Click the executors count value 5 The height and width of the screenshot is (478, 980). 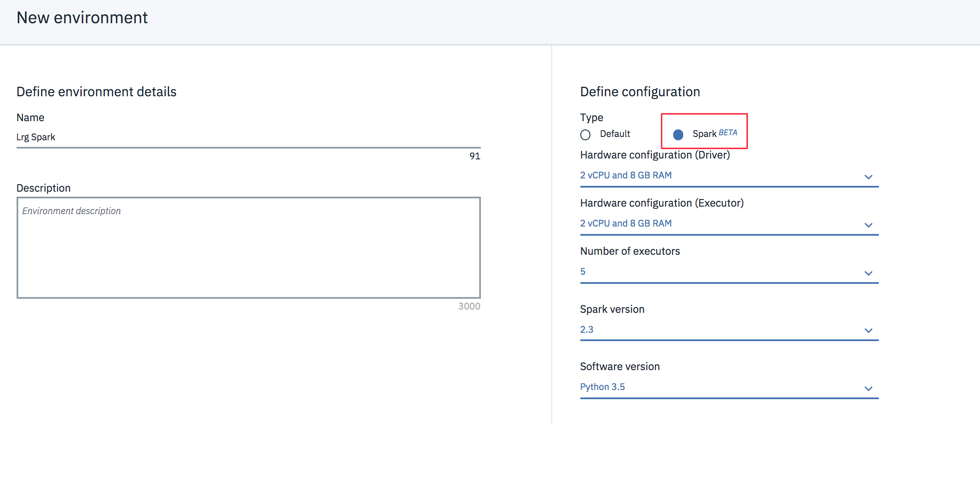coord(583,271)
